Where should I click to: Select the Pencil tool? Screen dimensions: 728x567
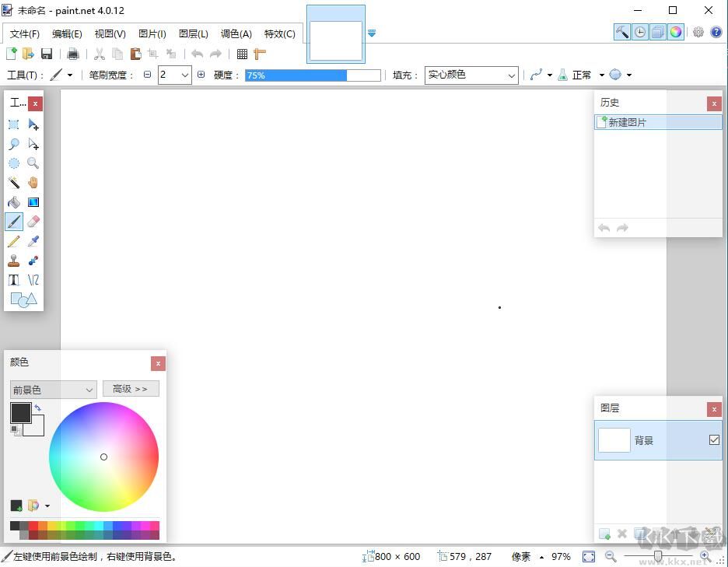point(14,241)
